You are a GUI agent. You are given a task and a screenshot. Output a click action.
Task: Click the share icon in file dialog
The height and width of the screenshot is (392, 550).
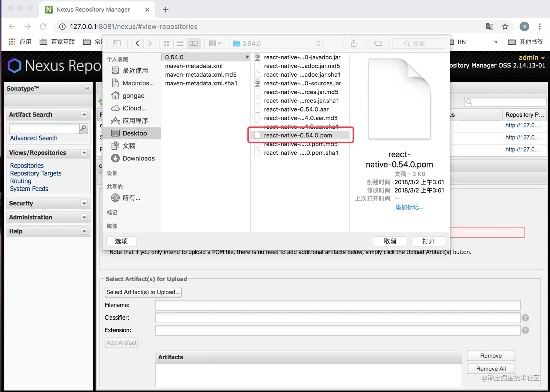coord(354,43)
